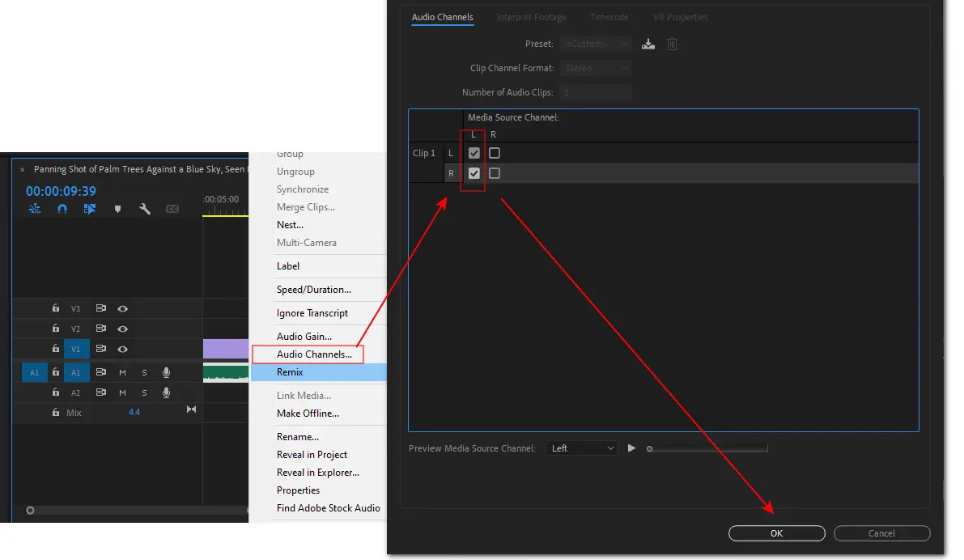Open the Preset dropdown

click(x=596, y=44)
